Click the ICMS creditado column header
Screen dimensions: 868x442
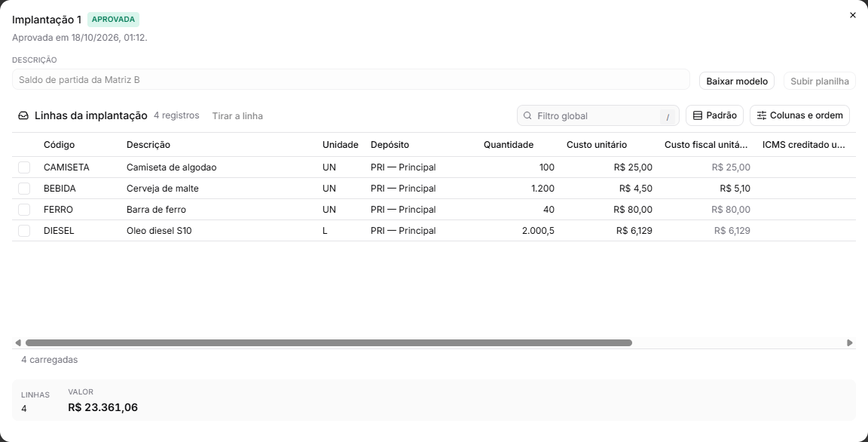pyautogui.click(x=804, y=145)
